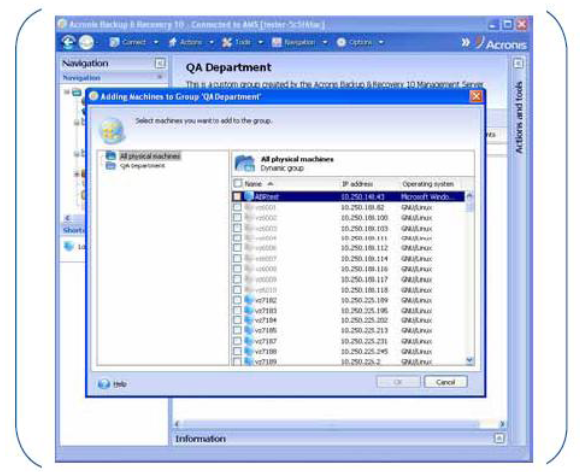580x472 pixels.
Task: Click the Connect toolbar icon
Action: (114, 43)
